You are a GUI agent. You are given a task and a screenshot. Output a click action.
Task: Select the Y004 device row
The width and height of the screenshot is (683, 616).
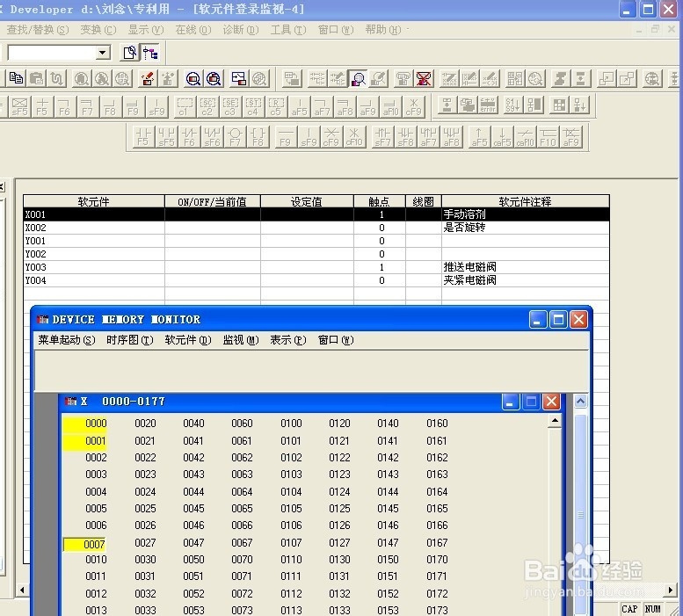(316, 280)
